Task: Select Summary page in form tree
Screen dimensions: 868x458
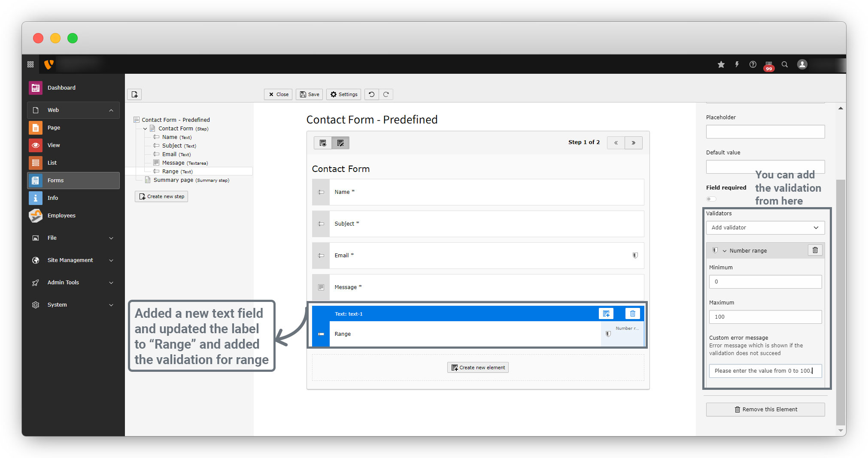Action: pyautogui.click(x=173, y=180)
